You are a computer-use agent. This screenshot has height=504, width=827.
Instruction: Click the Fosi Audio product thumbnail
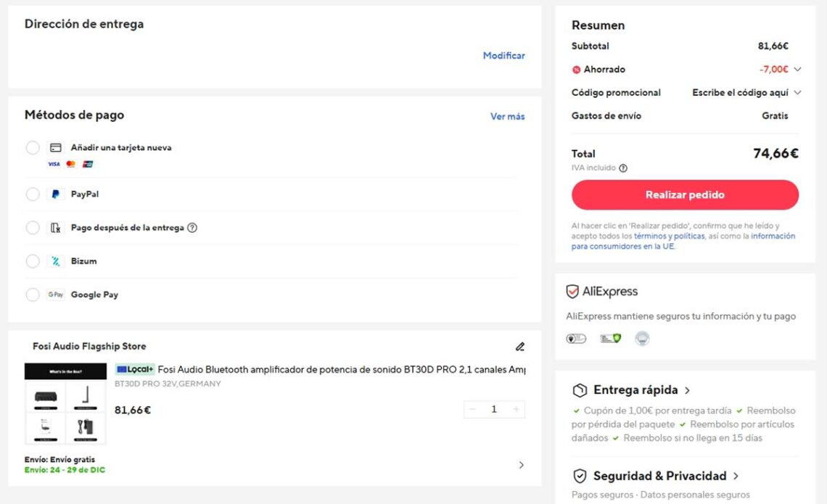(65, 403)
